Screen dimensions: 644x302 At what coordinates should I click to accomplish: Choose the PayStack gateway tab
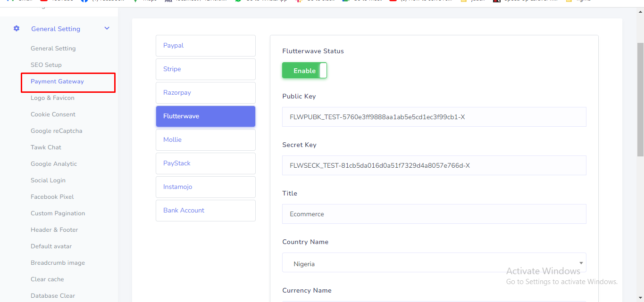coord(205,163)
